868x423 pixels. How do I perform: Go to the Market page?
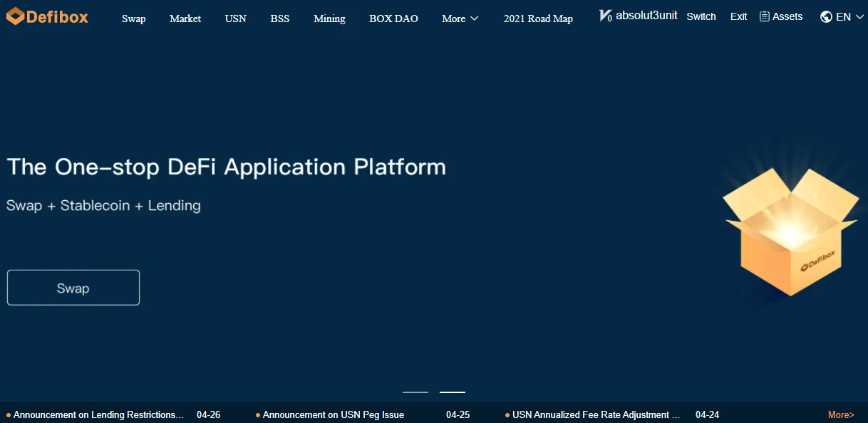(185, 19)
